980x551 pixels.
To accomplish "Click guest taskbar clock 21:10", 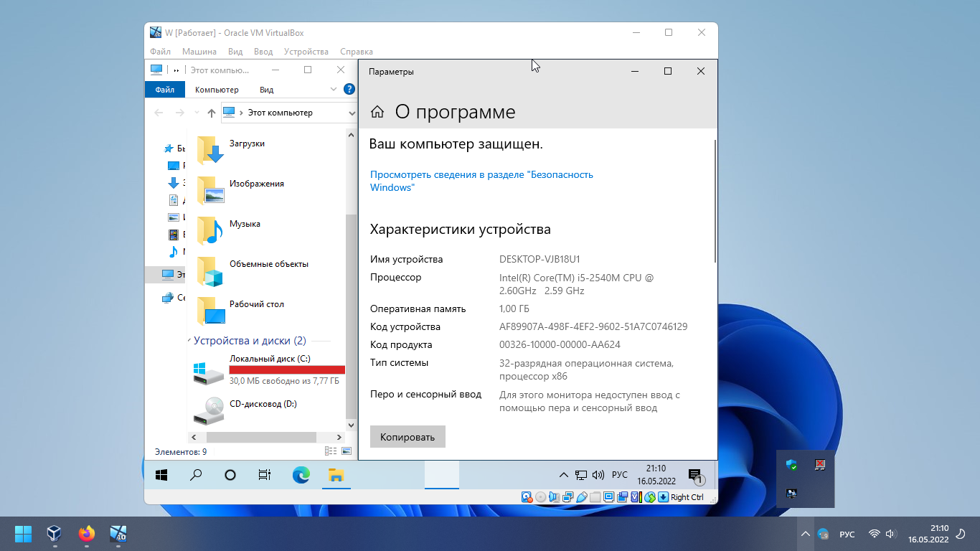I will click(x=656, y=475).
